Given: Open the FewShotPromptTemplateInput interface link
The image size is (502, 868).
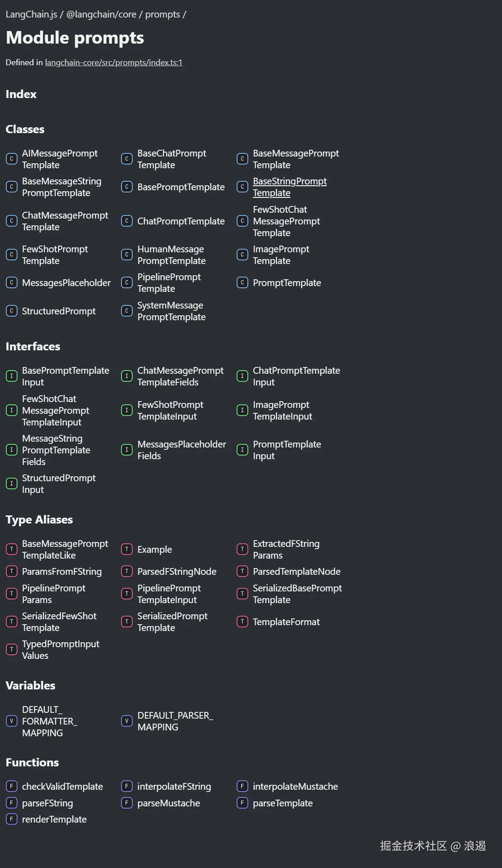Looking at the screenshot, I should [x=170, y=410].
